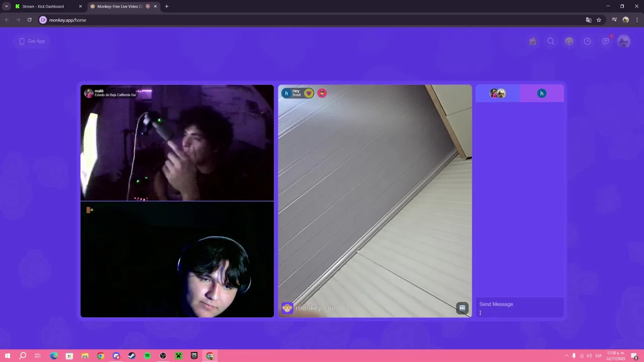This screenshot has width=644, height=362.
Task: Bookmark this page with the star icon
Action: click(599, 20)
